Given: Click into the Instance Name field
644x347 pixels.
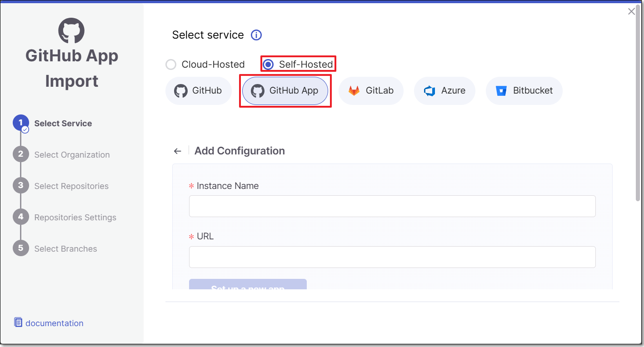Looking at the screenshot, I should pos(392,206).
